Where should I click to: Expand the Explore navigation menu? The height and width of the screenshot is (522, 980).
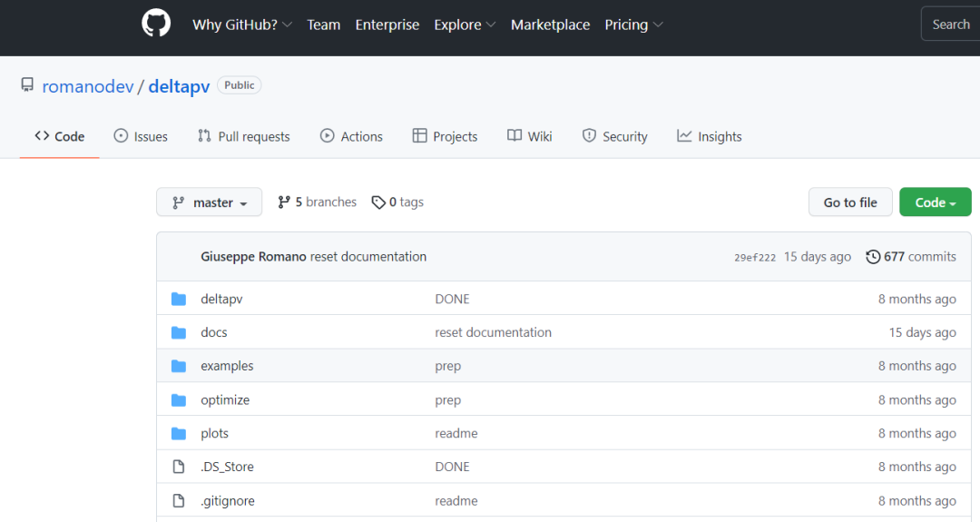[465, 25]
